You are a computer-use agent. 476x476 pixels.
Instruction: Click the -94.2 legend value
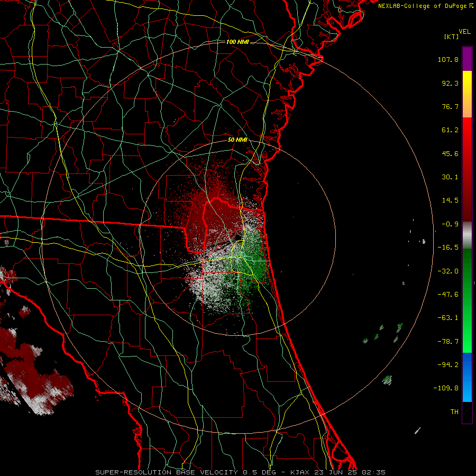[x=448, y=365]
